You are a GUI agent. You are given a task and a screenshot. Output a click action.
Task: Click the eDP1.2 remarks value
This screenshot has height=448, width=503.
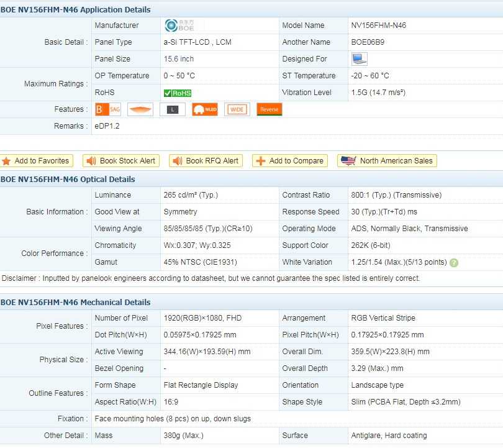pyautogui.click(x=107, y=126)
